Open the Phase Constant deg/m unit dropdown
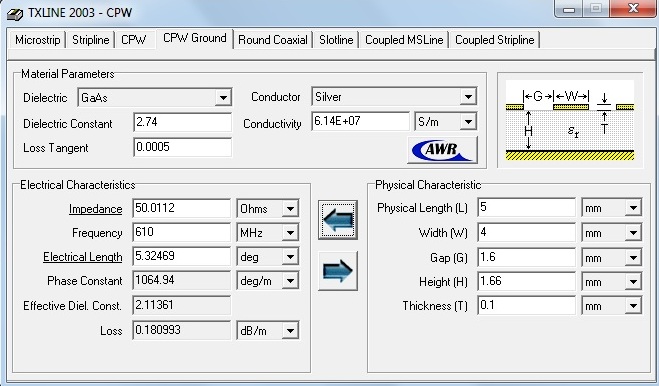Viewport: 659px width, 386px height. pos(290,281)
